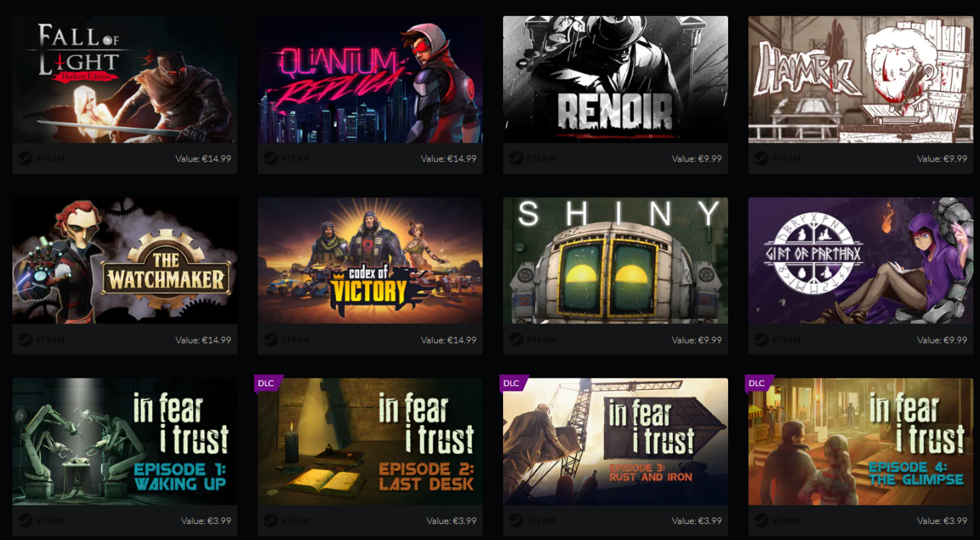Click the Steam icon under Renoir
Screen dimensions: 980x540
pyautogui.click(x=516, y=159)
